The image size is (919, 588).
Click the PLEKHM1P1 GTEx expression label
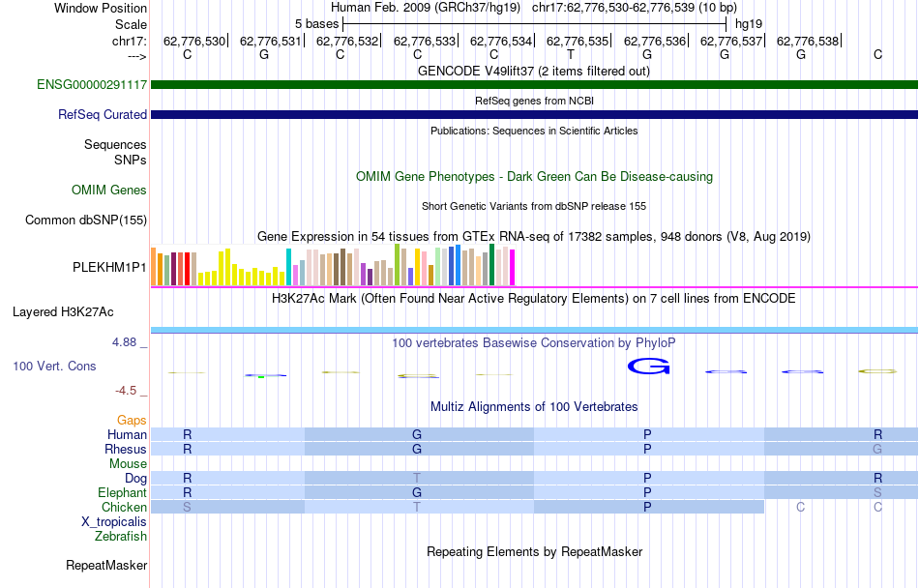[x=109, y=268]
